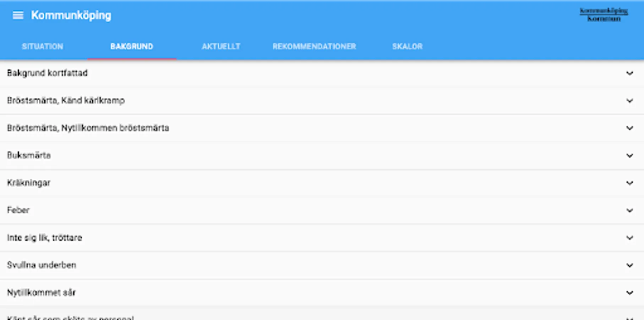The height and width of the screenshot is (320, 644).
Task: Select the 'Svullna underben' row text
Action: 42,265
